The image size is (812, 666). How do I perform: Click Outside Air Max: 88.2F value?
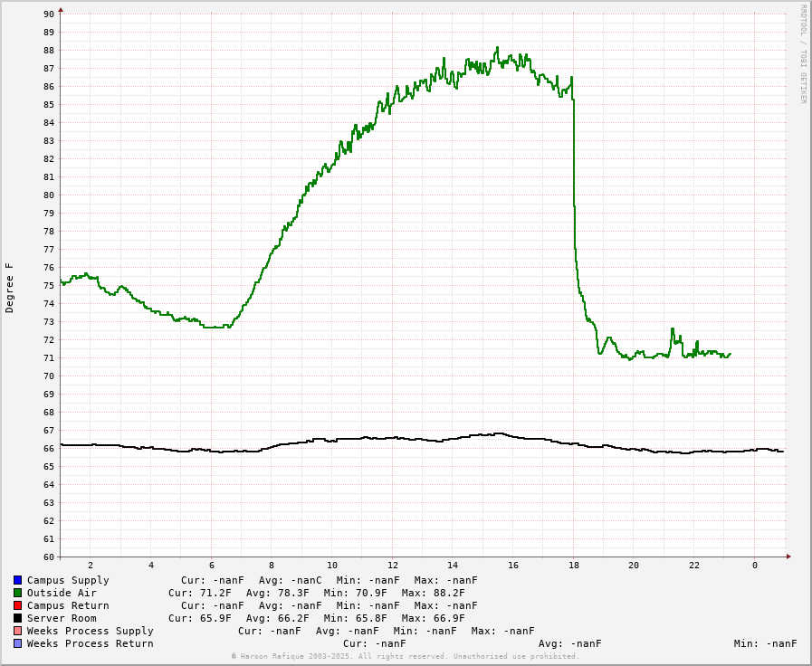pyautogui.click(x=433, y=593)
